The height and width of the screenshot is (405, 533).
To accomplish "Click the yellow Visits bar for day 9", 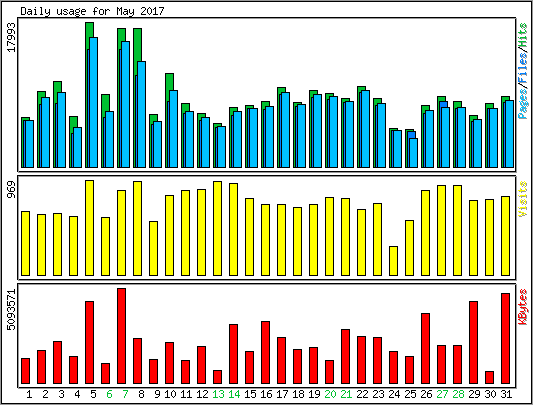I will click(x=153, y=248).
